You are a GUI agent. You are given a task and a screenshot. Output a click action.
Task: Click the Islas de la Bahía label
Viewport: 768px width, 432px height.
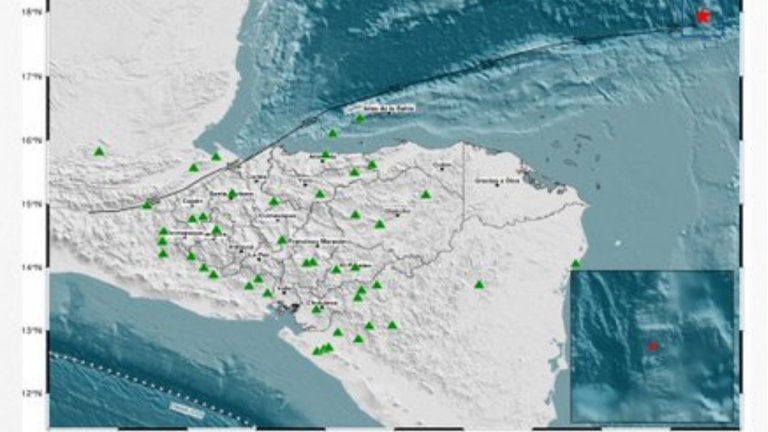coord(388,108)
